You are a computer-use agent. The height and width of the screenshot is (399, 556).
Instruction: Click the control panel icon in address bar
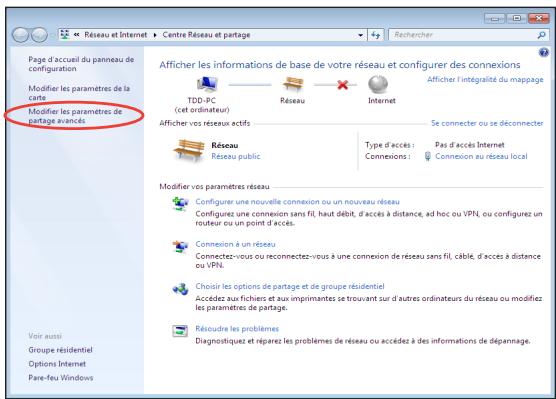pos(65,34)
